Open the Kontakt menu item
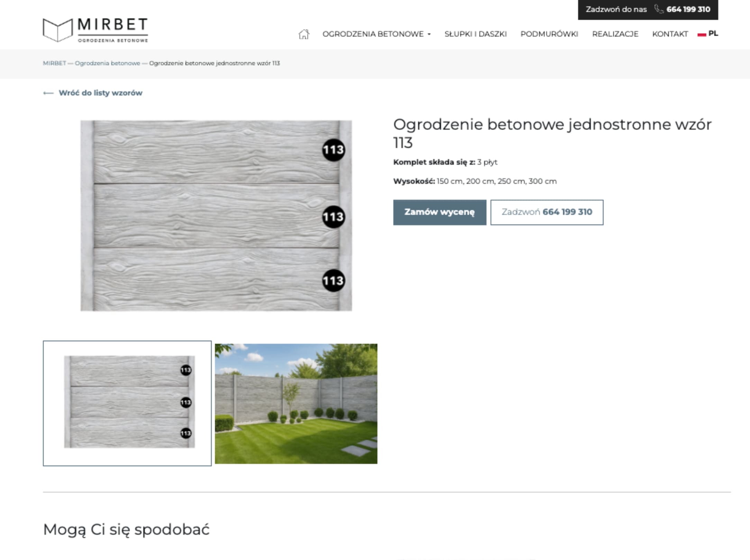Image resolution: width=750 pixels, height=560 pixels. click(670, 34)
